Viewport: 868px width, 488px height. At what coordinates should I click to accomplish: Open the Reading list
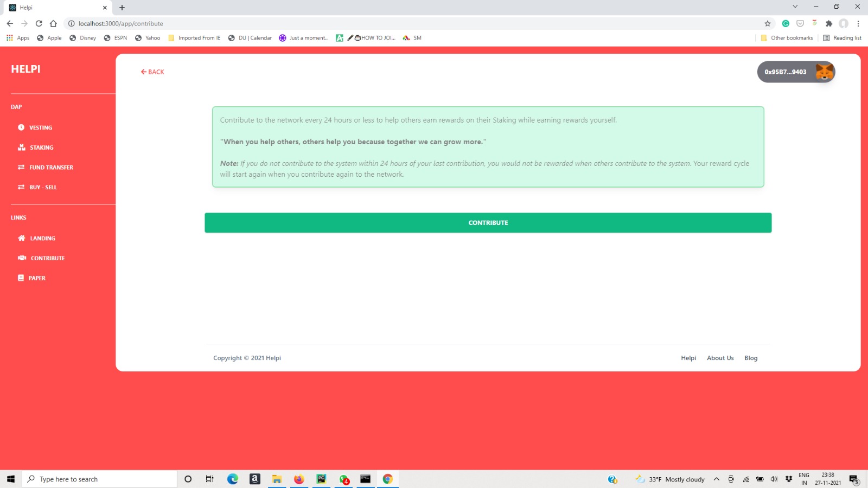[842, 38]
